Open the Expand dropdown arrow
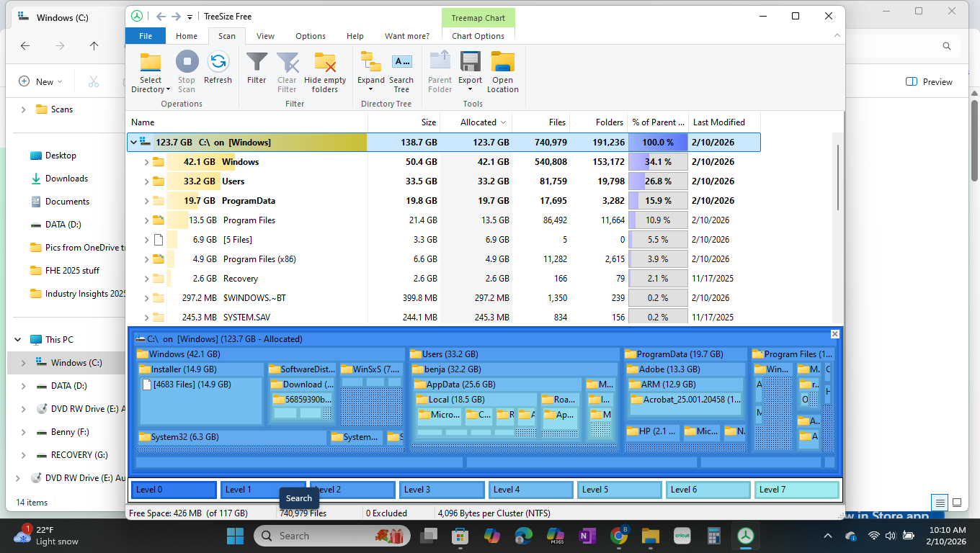The height and width of the screenshot is (553, 980). [371, 90]
